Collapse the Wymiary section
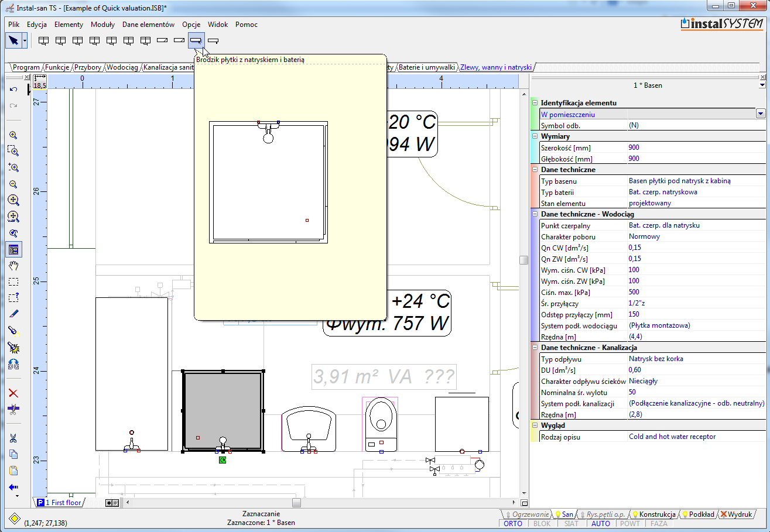770x532 pixels. [x=534, y=136]
